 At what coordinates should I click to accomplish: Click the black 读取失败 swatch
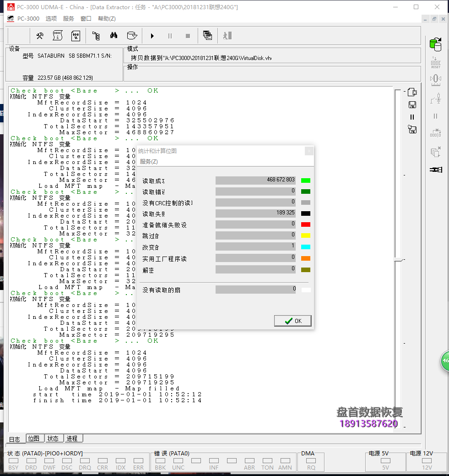[305, 213]
